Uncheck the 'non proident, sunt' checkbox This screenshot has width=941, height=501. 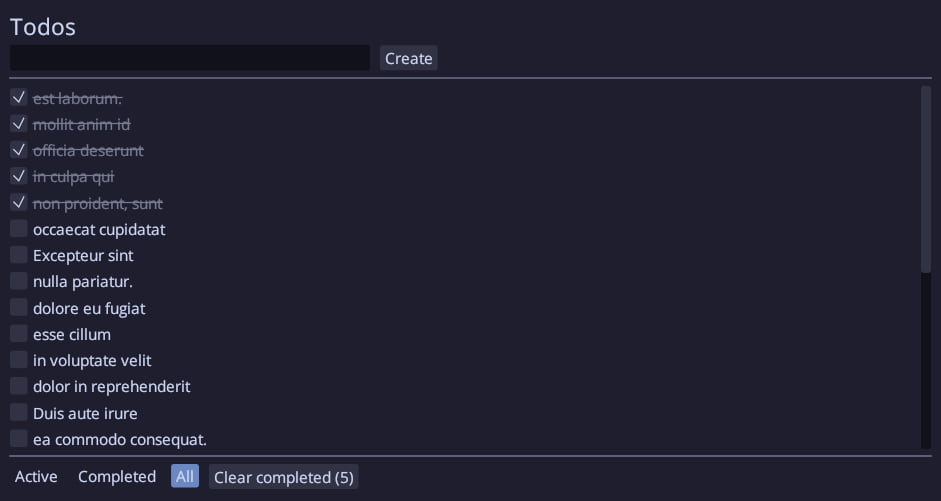point(19,202)
